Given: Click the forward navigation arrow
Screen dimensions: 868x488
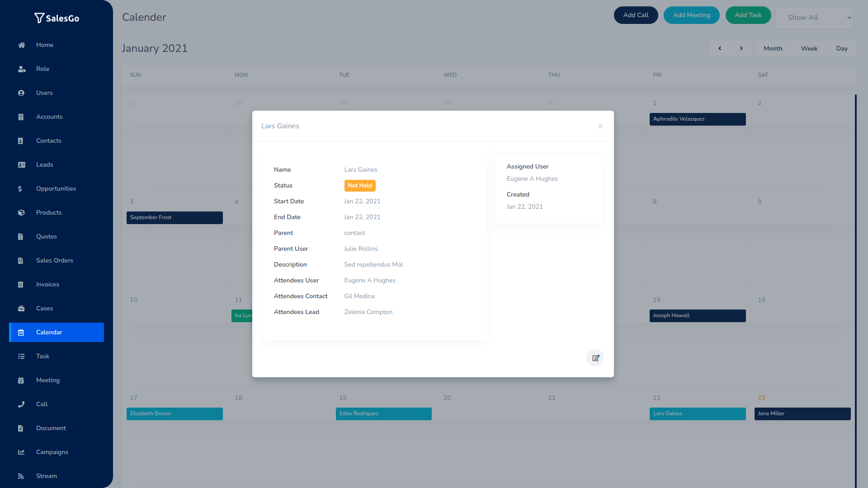Looking at the screenshot, I should pyautogui.click(x=741, y=48).
